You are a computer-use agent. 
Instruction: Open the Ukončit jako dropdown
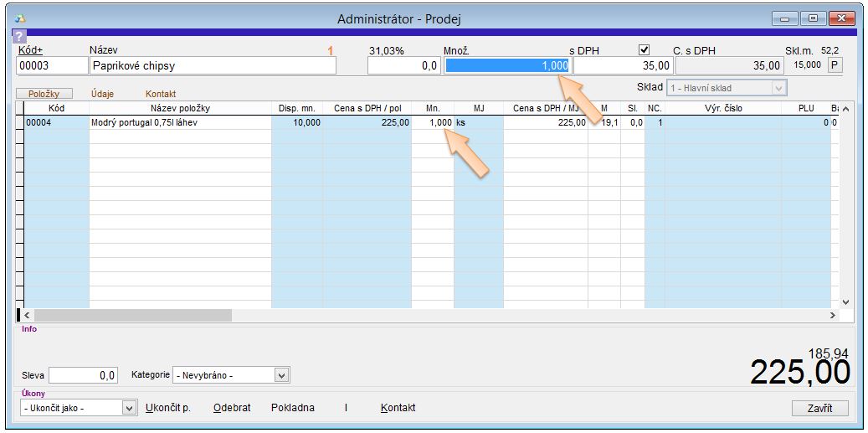(x=129, y=408)
